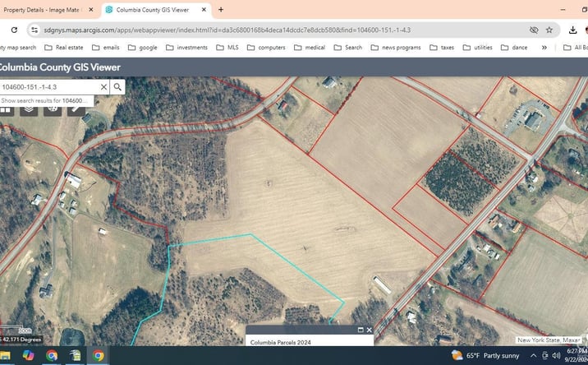This screenshot has width=588, height=365.
Task: Open the news programs bookmarks folder
Action: [396, 48]
